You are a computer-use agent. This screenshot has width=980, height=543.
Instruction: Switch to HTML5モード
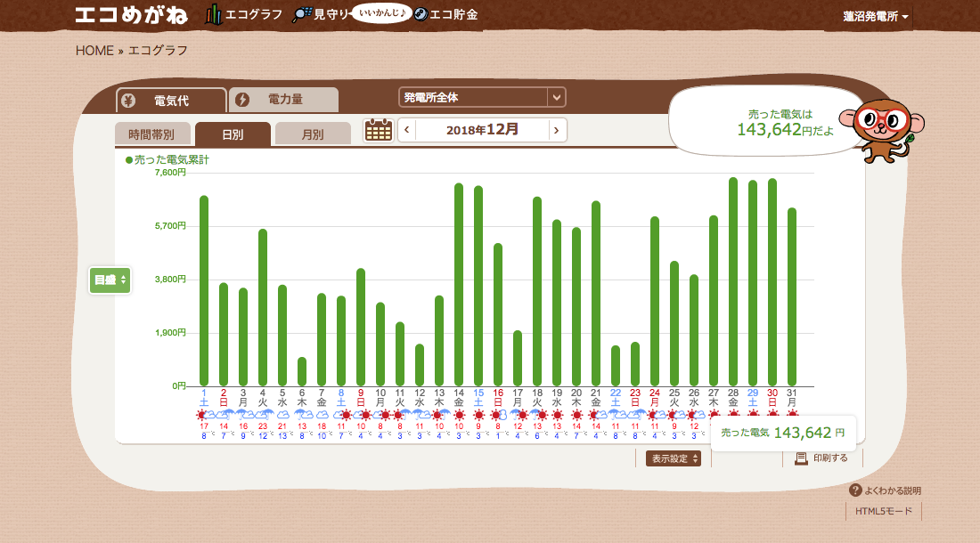pyautogui.click(x=884, y=511)
